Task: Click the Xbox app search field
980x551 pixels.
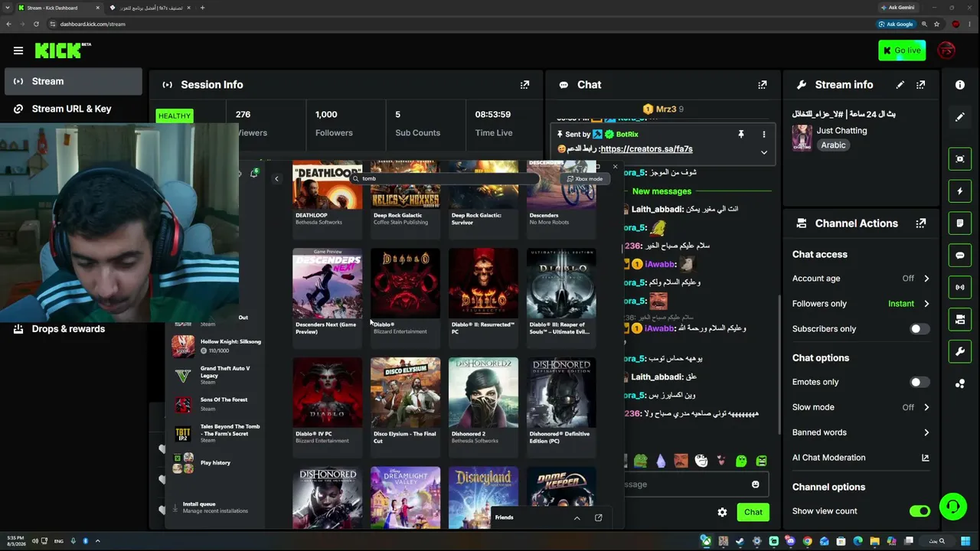Action: (444, 179)
